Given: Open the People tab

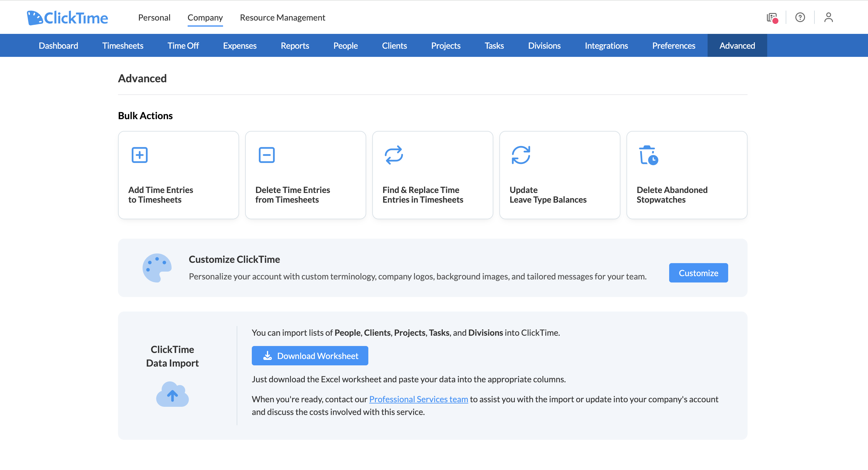Looking at the screenshot, I should click(x=345, y=45).
